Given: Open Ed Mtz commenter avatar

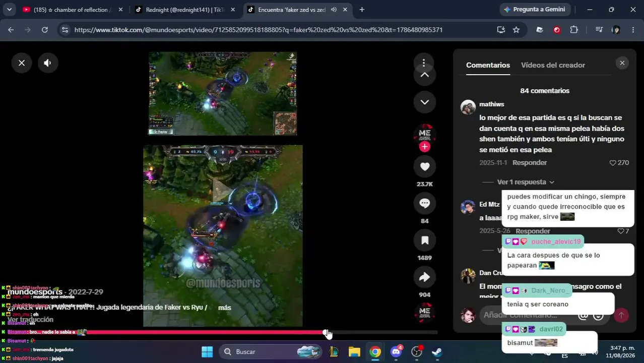Looking at the screenshot, I should (x=468, y=207).
